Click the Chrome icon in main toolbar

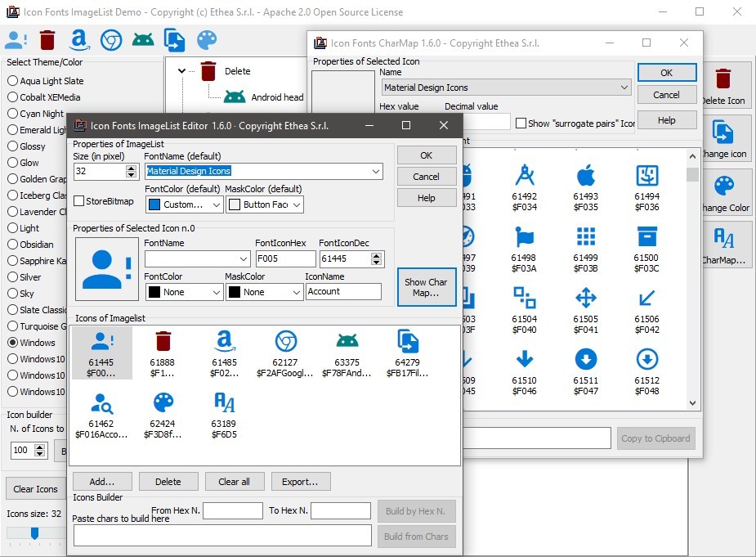click(x=111, y=40)
